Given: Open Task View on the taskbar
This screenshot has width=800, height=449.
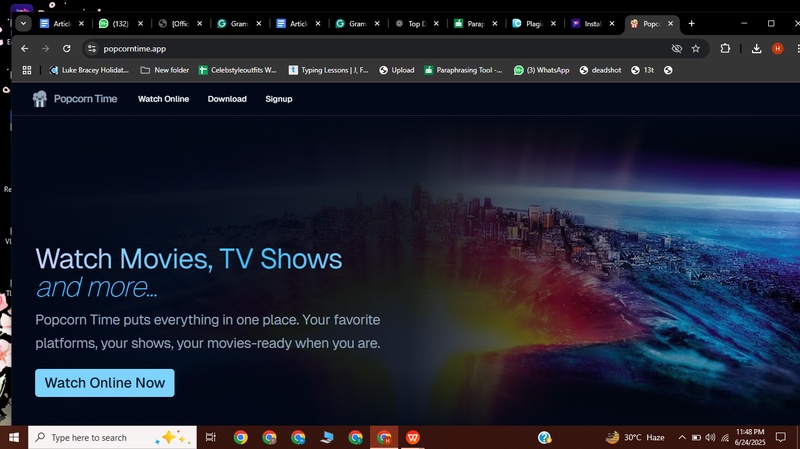Looking at the screenshot, I should pyautogui.click(x=210, y=437).
